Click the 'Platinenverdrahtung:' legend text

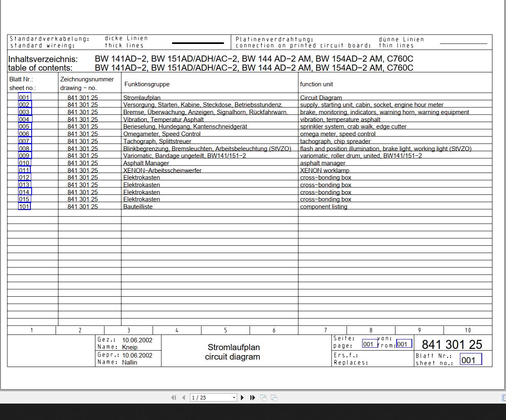pyautogui.click(x=274, y=39)
